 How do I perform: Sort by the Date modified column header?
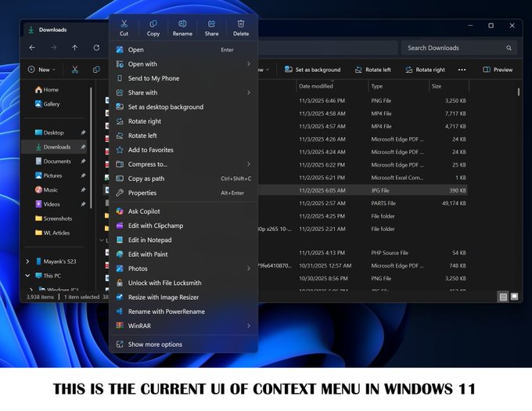[x=316, y=86]
